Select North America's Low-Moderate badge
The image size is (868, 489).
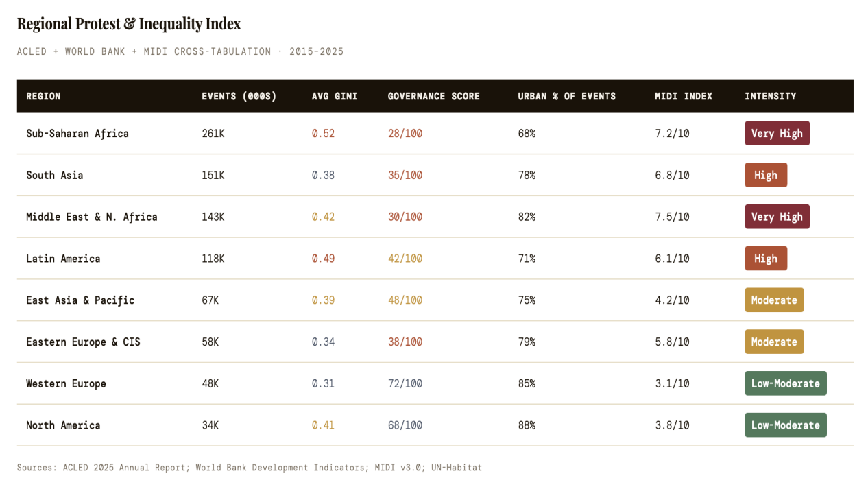(x=785, y=425)
